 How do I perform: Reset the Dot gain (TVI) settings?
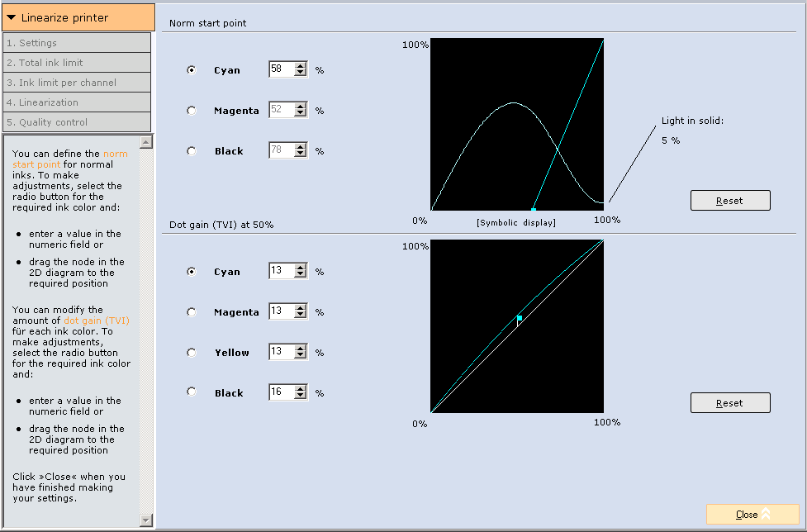point(730,403)
